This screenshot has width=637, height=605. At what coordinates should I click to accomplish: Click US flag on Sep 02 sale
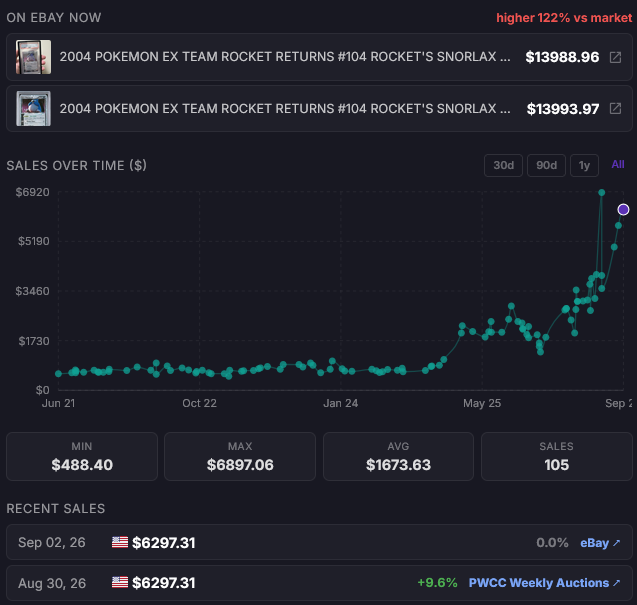pos(120,542)
